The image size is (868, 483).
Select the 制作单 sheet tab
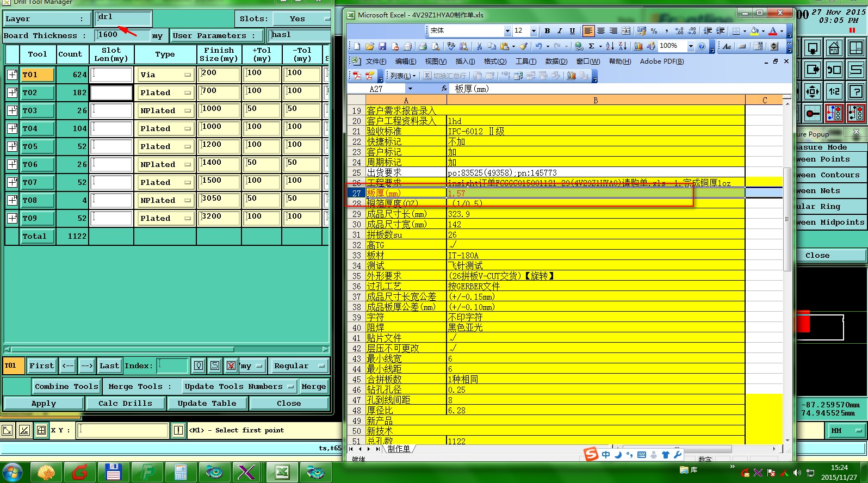(x=399, y=449)
